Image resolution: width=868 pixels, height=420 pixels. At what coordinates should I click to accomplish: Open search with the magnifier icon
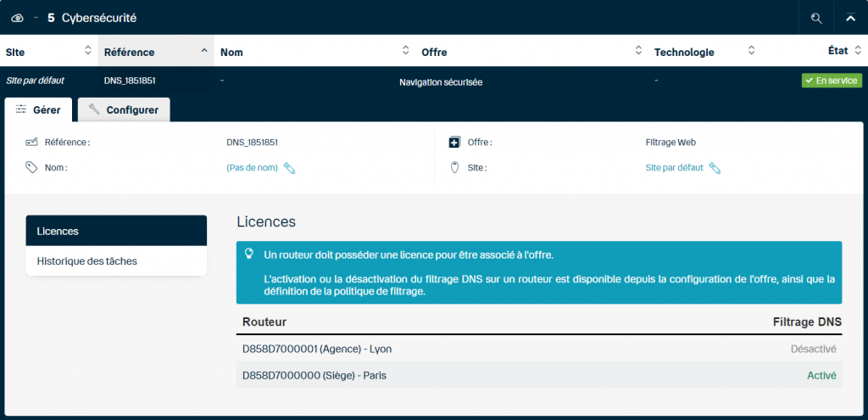click(816, 18)
